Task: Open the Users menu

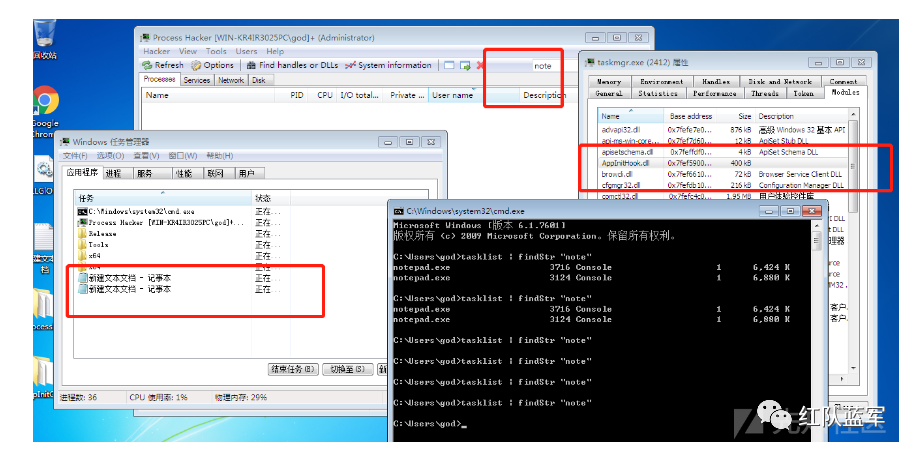Action: click(x=246, y=51)
